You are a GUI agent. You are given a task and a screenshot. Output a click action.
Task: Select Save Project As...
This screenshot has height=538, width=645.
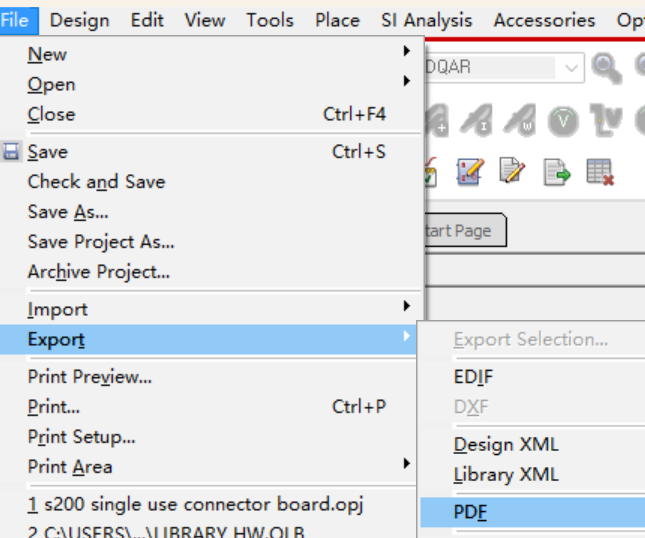click(212, 242)
